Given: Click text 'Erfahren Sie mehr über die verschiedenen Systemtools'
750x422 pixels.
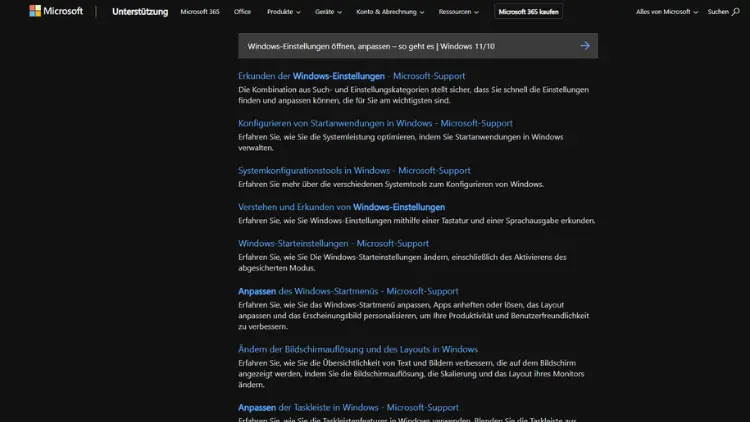Looking at the screenshot, I should click(391, 184).
